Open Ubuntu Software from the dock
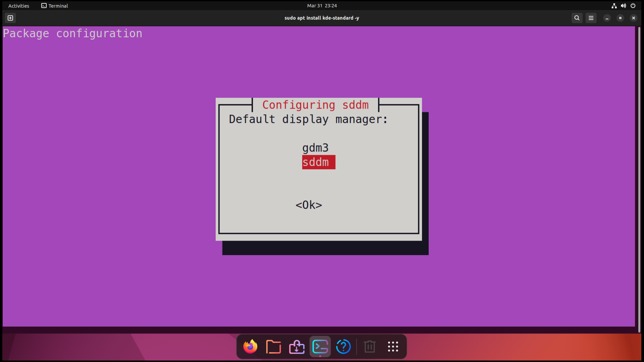Screen dimensions: 644x362 tap(297, 347)
